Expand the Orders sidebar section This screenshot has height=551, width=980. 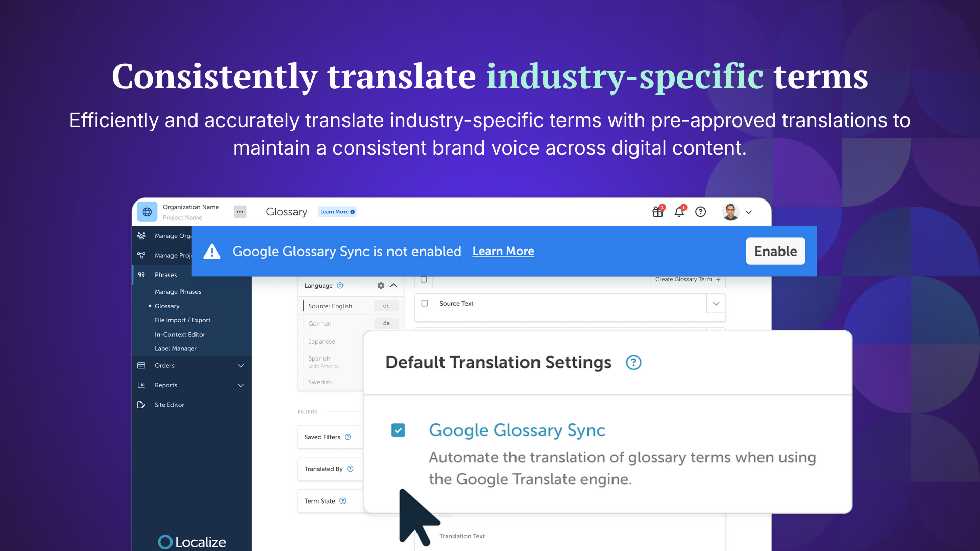tap(241, 366)
